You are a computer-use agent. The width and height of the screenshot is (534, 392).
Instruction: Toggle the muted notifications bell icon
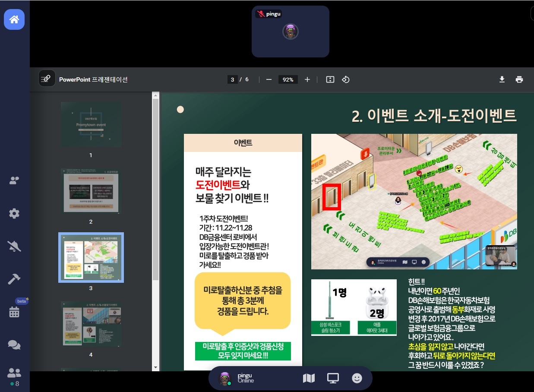point(14,247)
